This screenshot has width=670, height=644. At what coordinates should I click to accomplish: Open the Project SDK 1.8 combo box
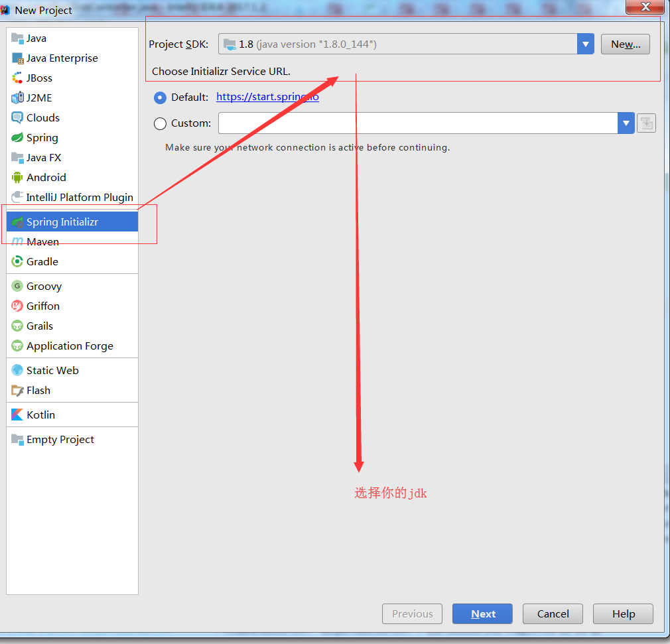(x=406, y=44)
